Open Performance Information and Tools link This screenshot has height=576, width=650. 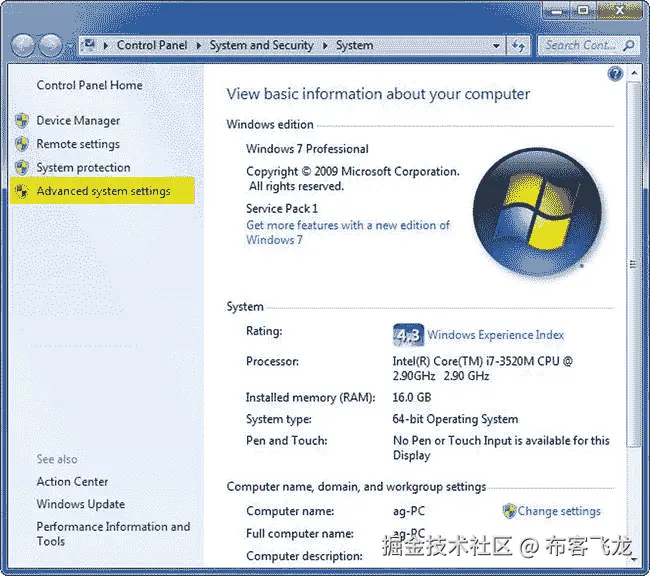[x=113, y=534]
